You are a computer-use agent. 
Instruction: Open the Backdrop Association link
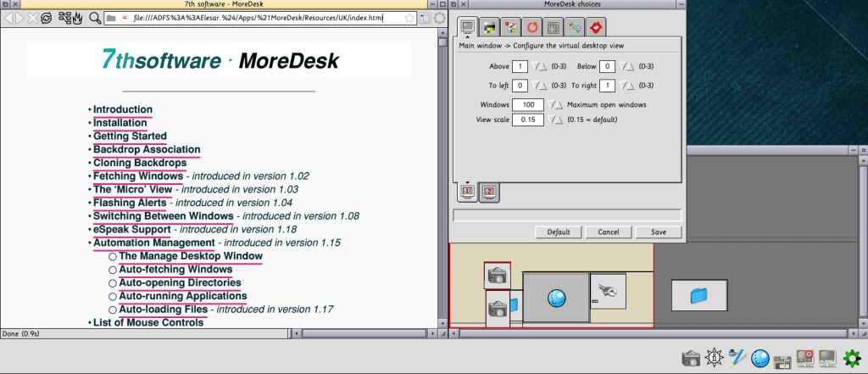[x=146, y=149]
